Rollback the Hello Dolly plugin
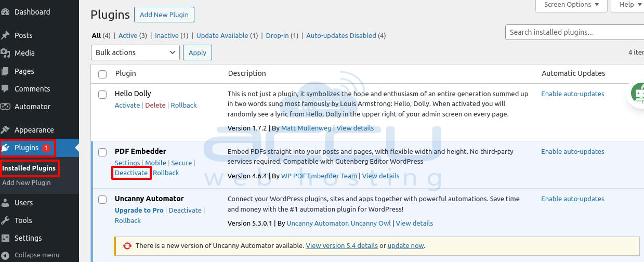The image size is (644, 262). click(184, 106)
